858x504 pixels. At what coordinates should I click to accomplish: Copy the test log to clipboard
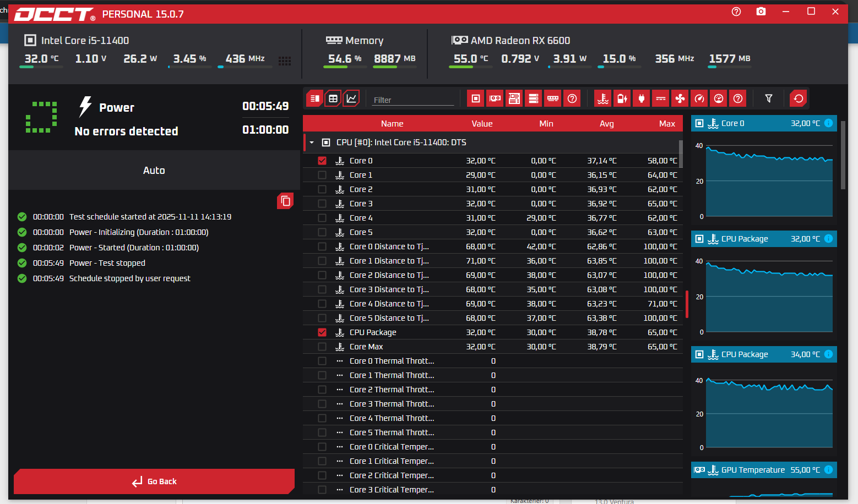(285, 201)
